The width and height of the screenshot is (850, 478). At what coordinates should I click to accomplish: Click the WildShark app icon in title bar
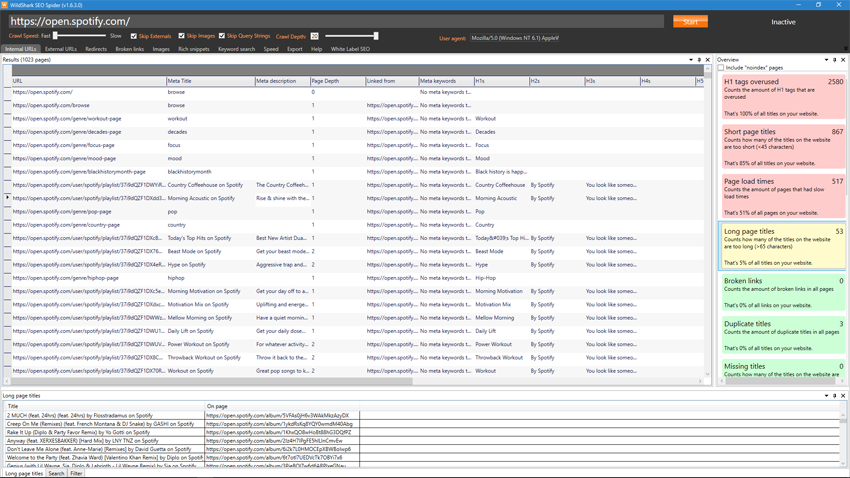pyautogui.click(x=4, y=4)
